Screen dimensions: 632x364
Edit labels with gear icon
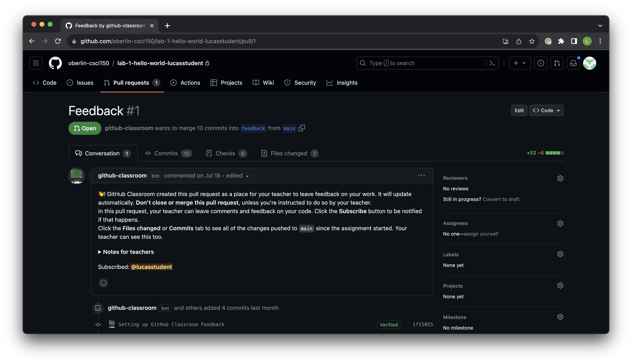(560, 254)
